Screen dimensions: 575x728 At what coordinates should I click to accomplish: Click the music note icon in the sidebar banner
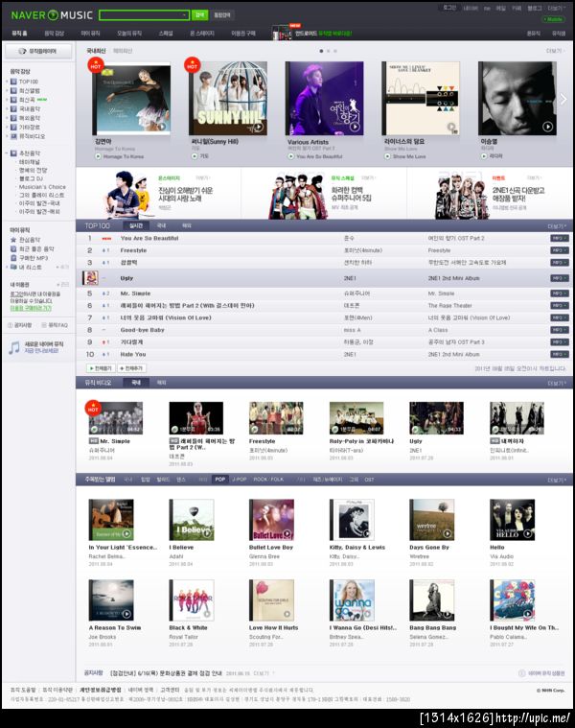click(14, 347)
